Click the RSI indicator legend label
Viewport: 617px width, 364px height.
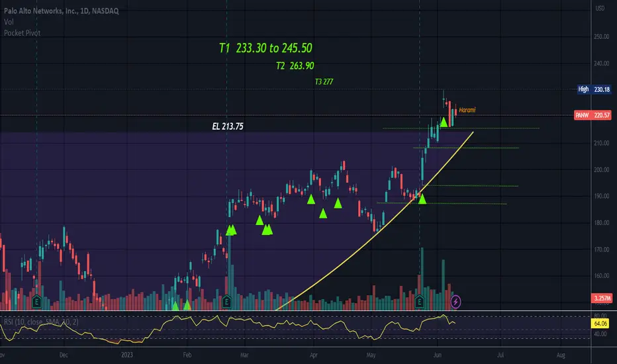tap(41, 322)
